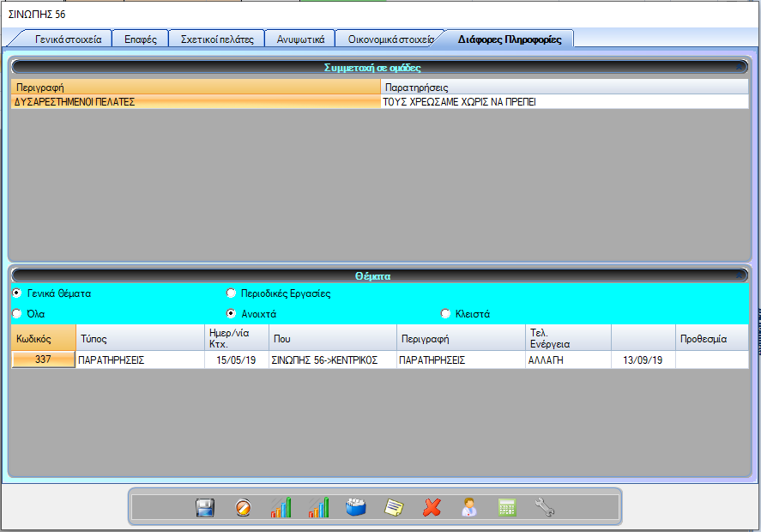The width and height of the screenshot is (761, 532).
Task: Click the second bar chart icon
Action: click(318, 507)
